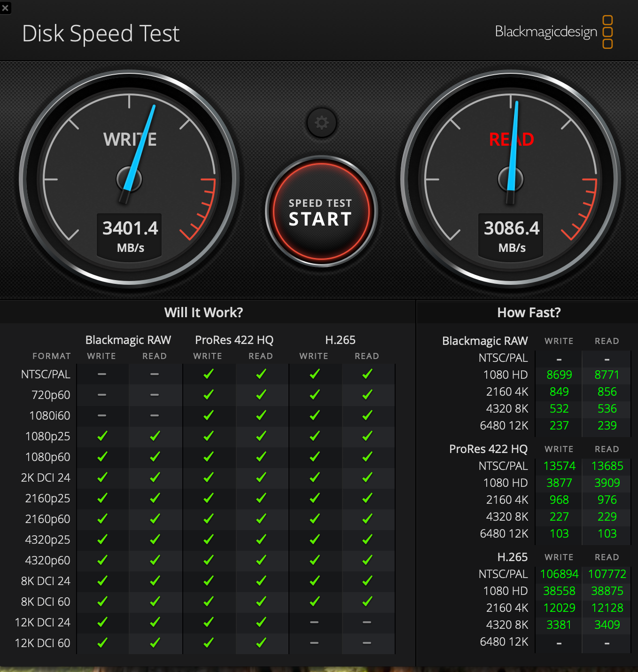
Task: Click the 8K DCI 60 format label
Action: point(46,602)
